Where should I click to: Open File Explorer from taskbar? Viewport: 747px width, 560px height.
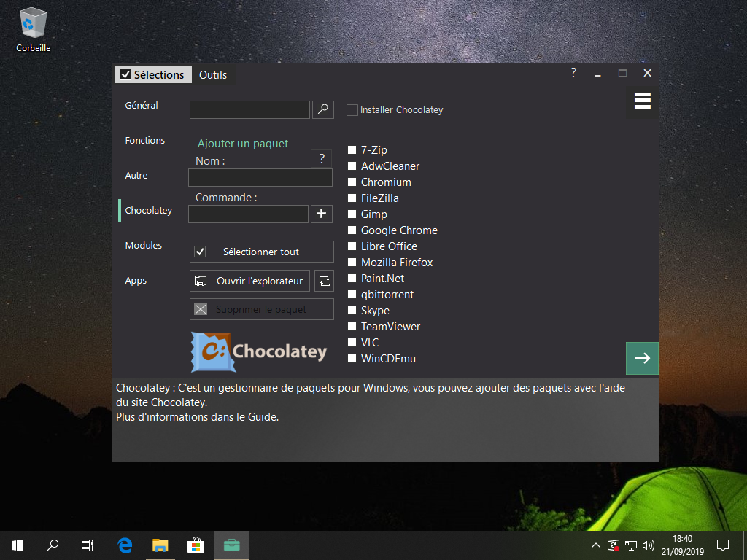[160, 545]
